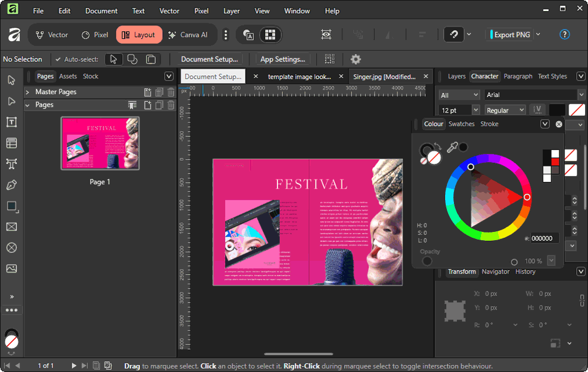Select the Table tool
Image resolution: width=588 pixels, height=372 pixels.
(11, 143)
